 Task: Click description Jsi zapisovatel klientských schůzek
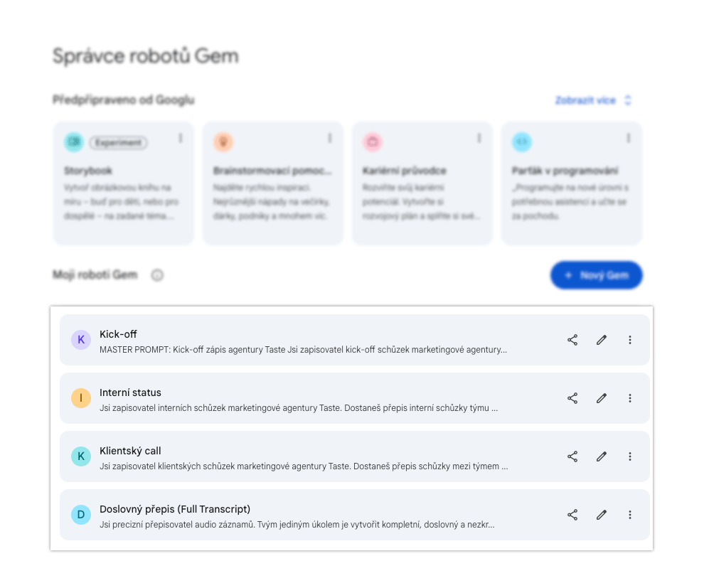point(304,466)
